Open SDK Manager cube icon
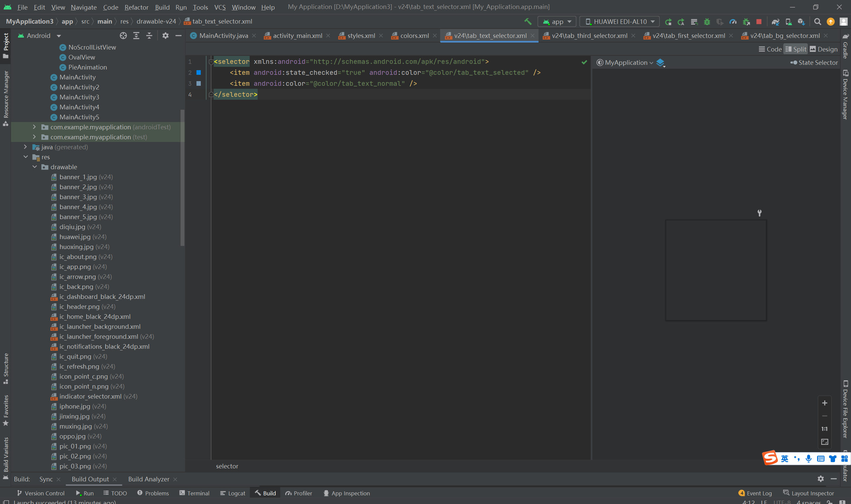The width and height of the screenshot is (851, 504). pos(801,21)
